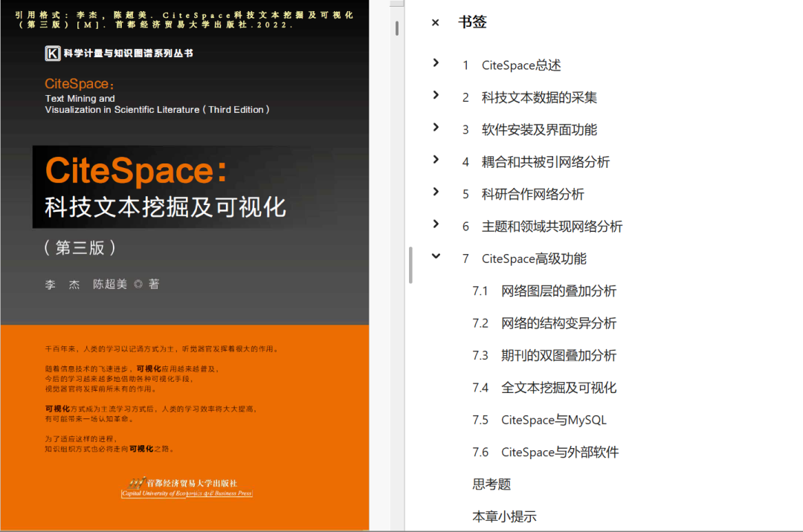The height and width of the screenshot is (532, 803).
Task: Expand chapter 2 科技文本数据的采集
Action: [x=436, y=95]
